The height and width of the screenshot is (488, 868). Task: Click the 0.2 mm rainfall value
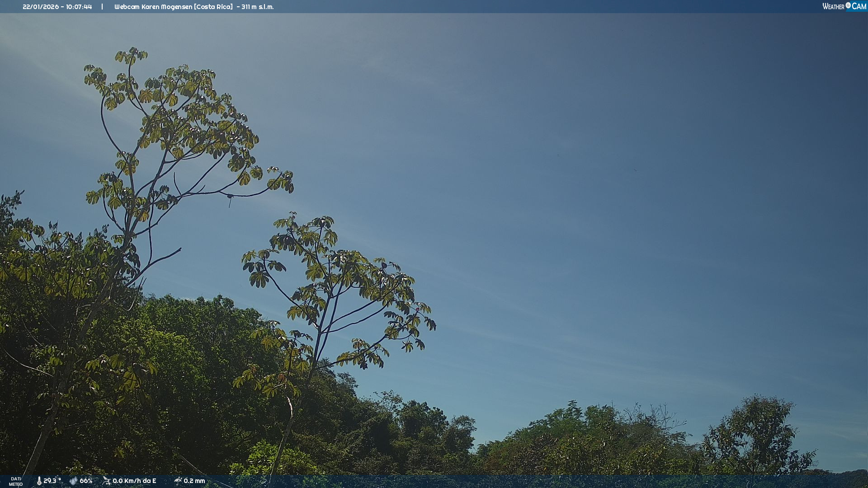[x=194, y=481]
